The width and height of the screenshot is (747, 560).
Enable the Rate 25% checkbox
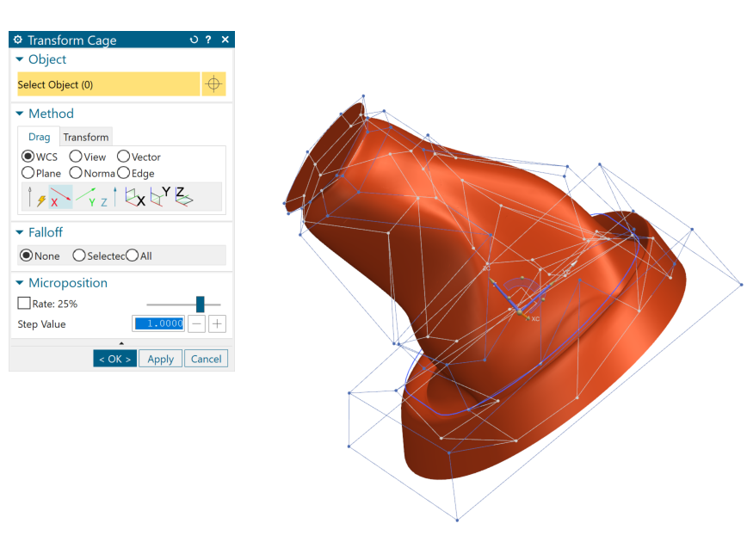(x=24, y=304)
